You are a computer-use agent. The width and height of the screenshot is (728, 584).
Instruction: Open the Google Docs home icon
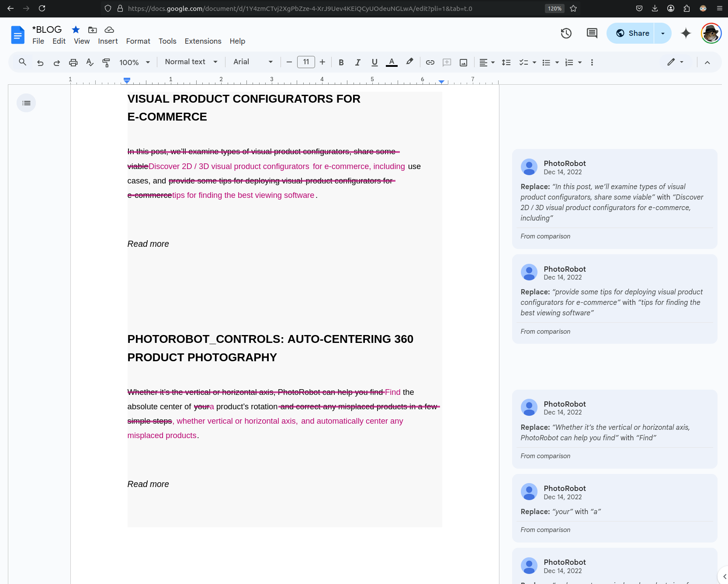point(18,35)
